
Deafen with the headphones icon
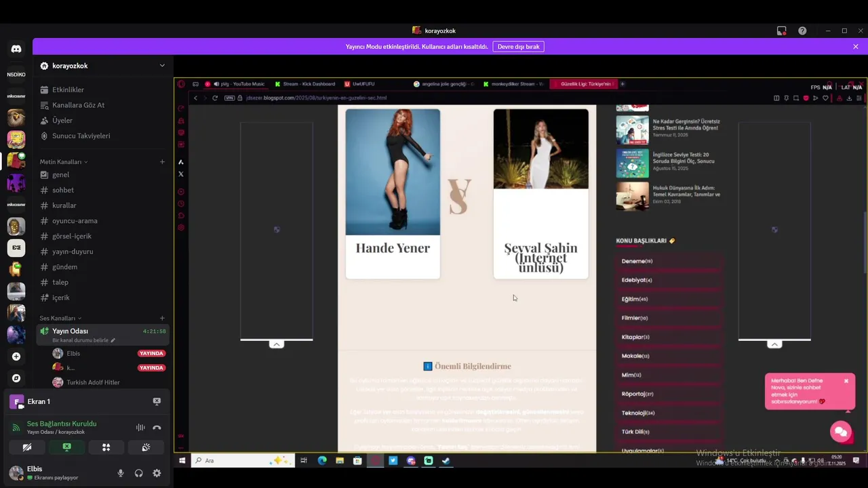click(139, 473)
